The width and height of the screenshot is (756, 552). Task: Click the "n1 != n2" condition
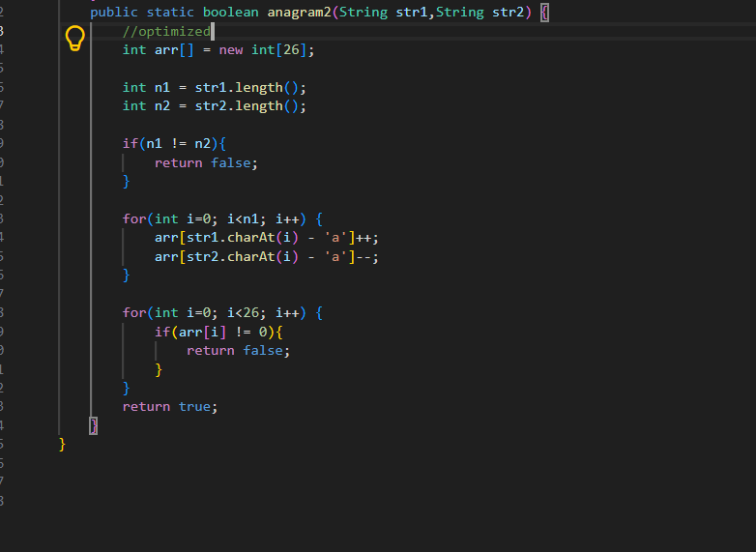tap(179, 144)
